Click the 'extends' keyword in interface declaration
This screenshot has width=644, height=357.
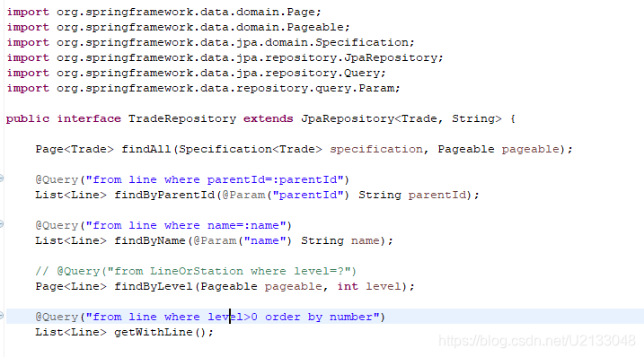268,118
